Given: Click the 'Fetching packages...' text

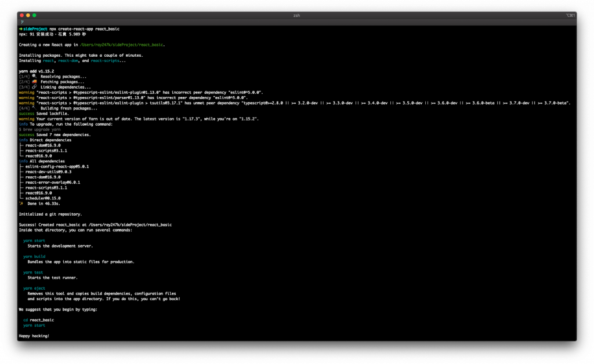Looking at the screenshot, I should point(62,82).
